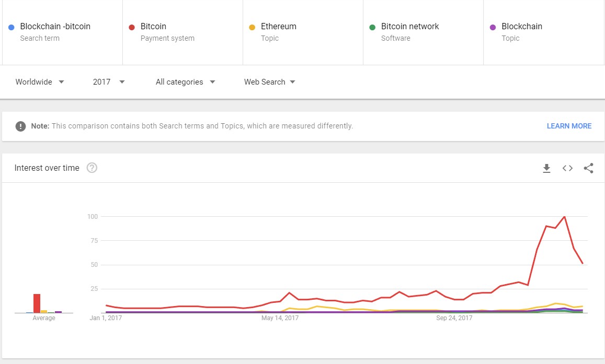The width and height of the screenshot is (605, 364).
Task: Select the Bitcoin network software term
Action: pos(410,27)
